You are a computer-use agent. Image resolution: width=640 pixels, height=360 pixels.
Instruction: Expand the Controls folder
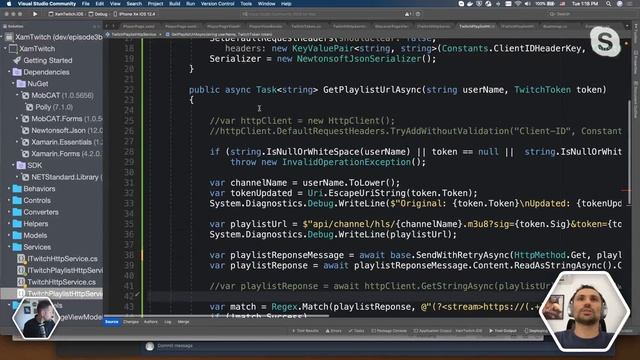[x=9, y=200]
